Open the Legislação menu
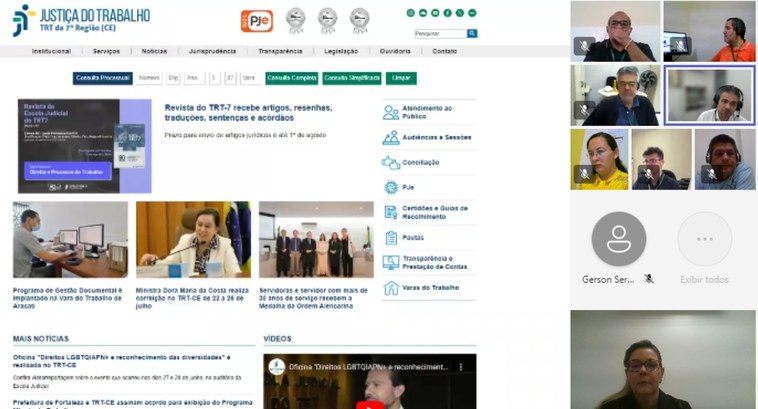This screenshot has height=409, width=758. coord(341,51)
